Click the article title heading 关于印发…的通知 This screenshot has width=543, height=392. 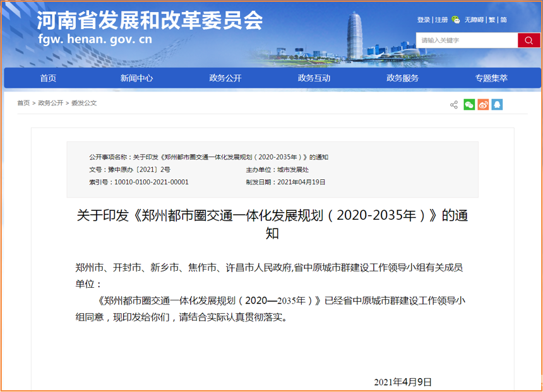point(272,224)
